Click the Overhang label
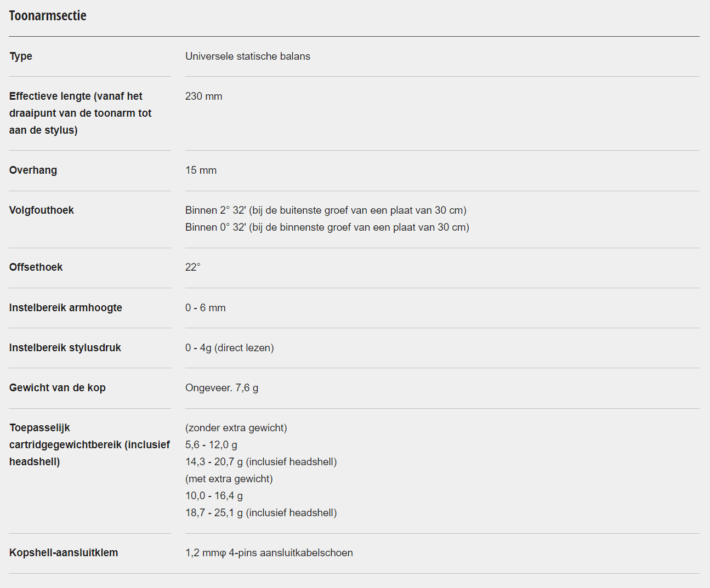The width and height of the screenshot is (710, 588). (33, 170)
